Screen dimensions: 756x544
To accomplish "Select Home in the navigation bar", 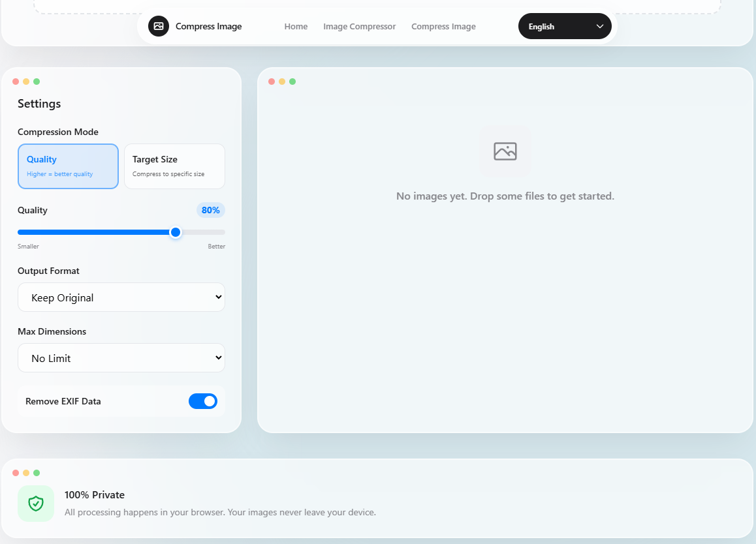I will [x=296, y=26].
